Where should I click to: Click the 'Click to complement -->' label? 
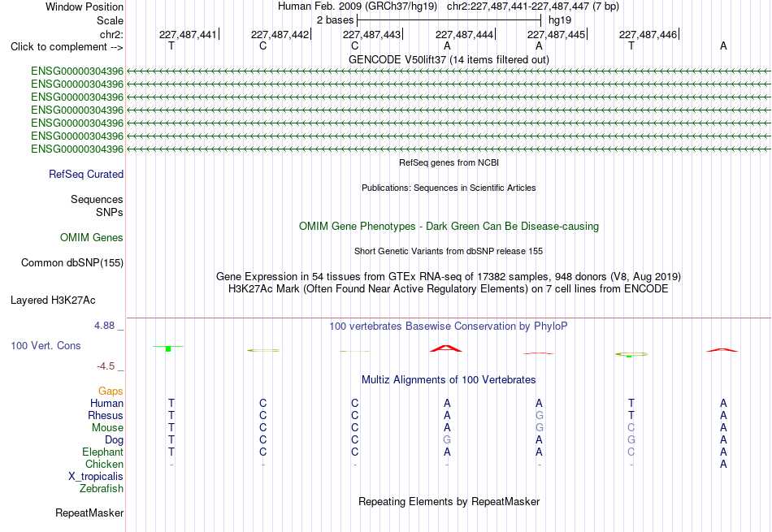click(x=67, y=47)
